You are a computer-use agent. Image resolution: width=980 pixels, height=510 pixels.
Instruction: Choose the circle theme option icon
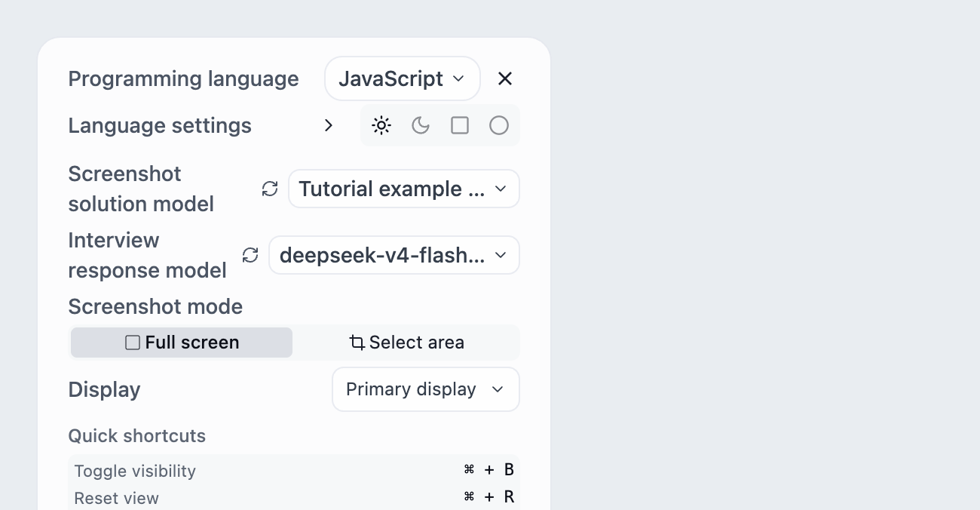[x=499, y=125]
